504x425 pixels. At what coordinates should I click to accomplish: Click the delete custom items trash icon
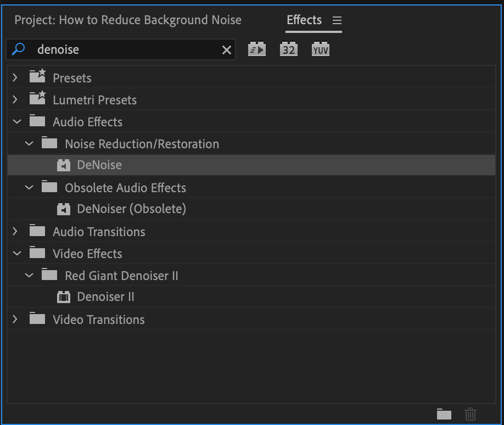[x=471, y=414]
